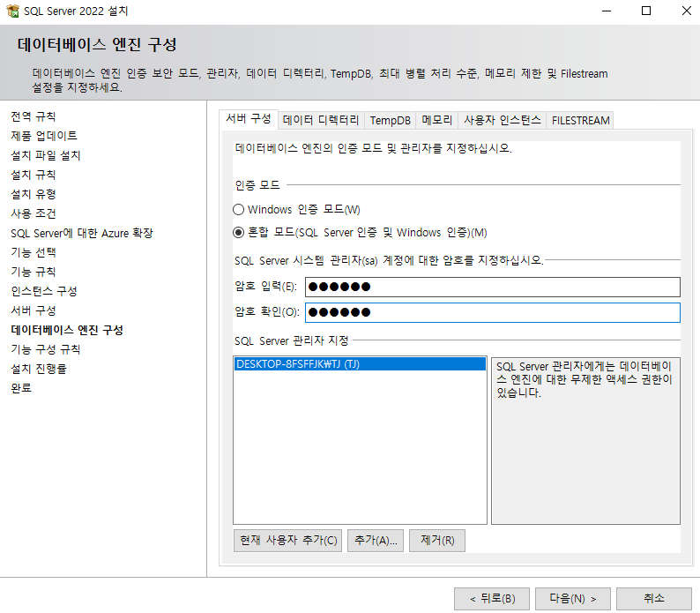Click the 암호 확인 password field
This screenshot has height=613, width=700.
pyautogui.click(x=493, y=312)
